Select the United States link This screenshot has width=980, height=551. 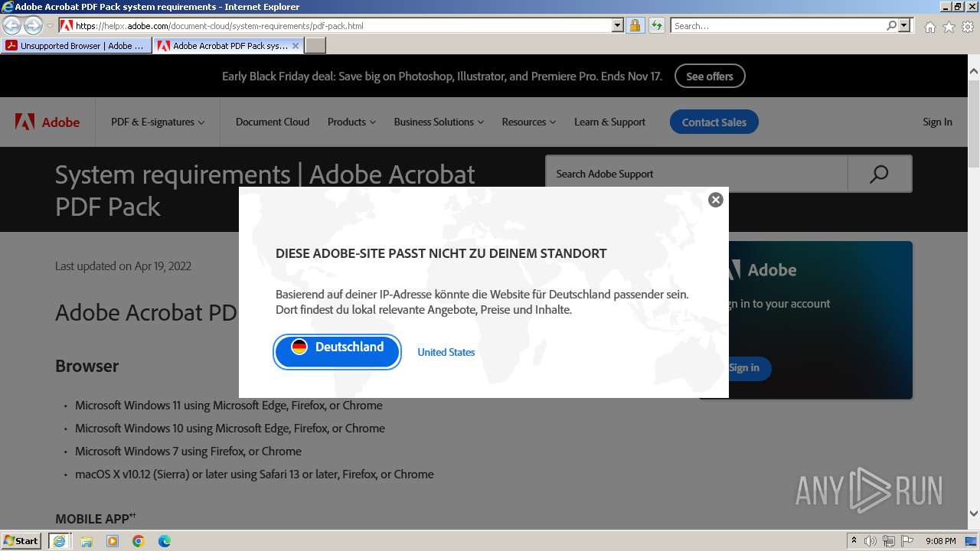tap(446, 352)
